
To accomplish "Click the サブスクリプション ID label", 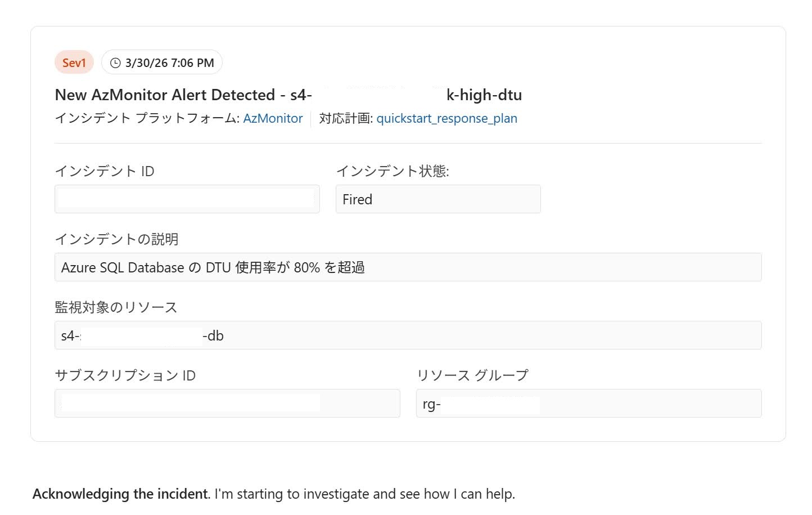I will click(125, 375).
